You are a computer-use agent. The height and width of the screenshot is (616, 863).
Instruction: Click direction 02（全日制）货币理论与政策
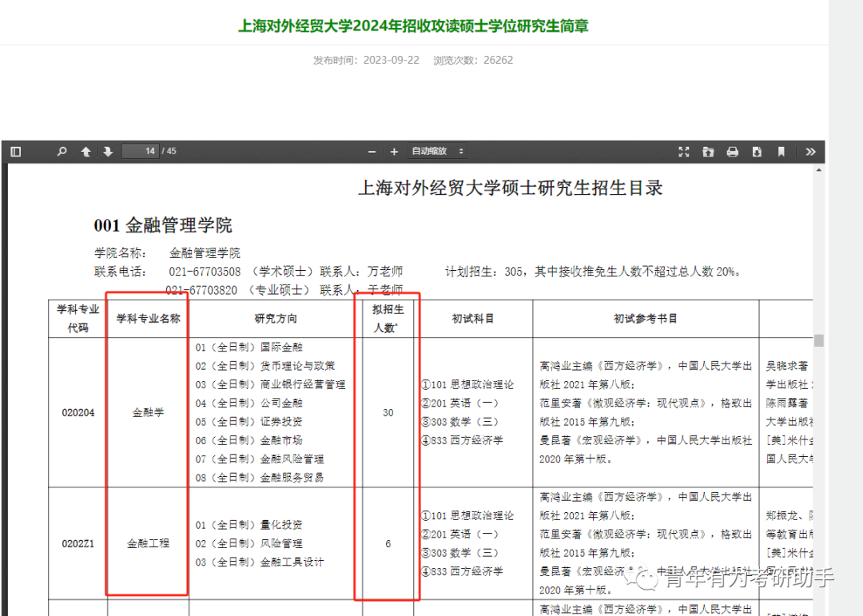(264, 366)
